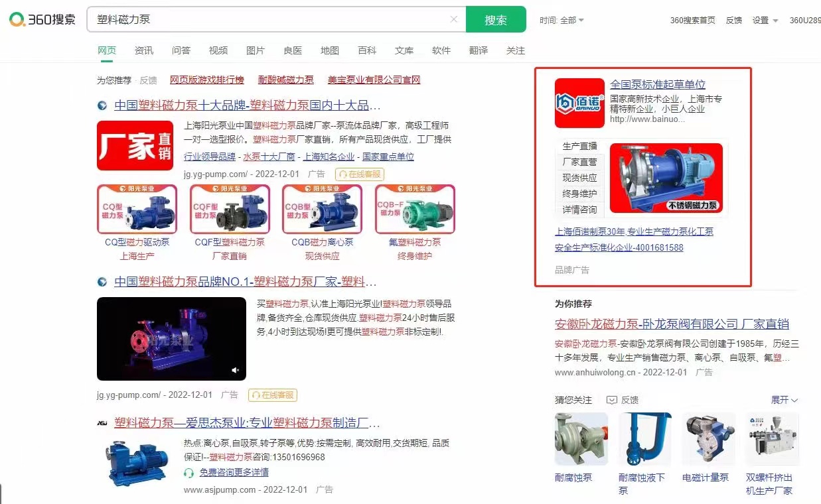Select the 现货供应 side tab

pyautogui.click(x=579, y=178)
